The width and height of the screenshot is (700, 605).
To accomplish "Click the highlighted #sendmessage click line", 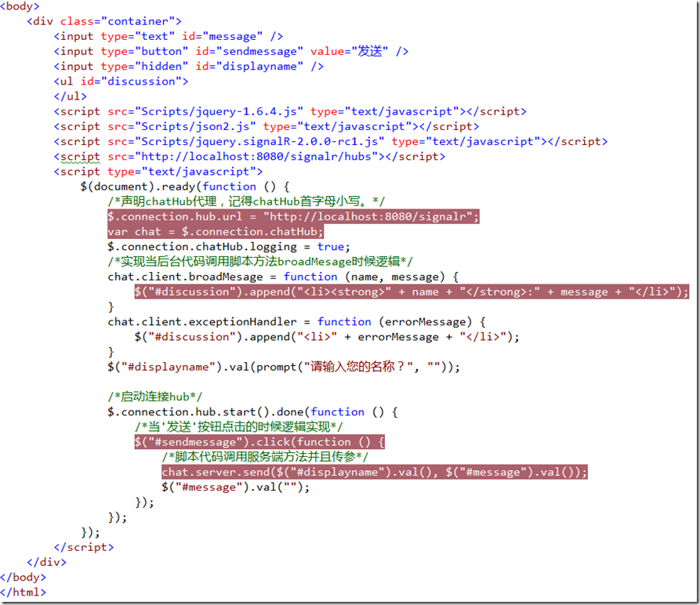I will tap(259, 442).
